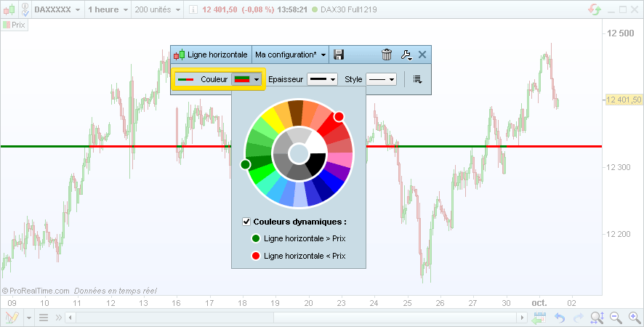
Task: Toggle the Couleurs dynamiques checkbox
Action: point(246,222)
